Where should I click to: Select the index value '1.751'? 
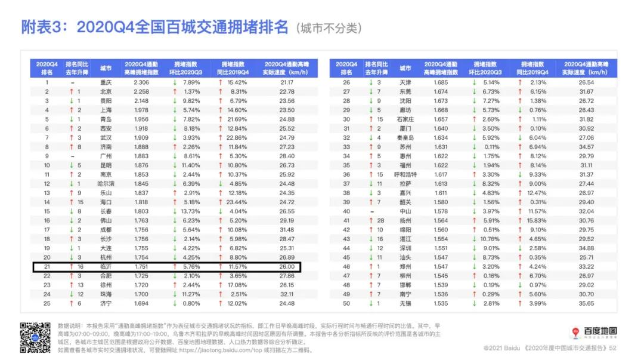point(141,267)
